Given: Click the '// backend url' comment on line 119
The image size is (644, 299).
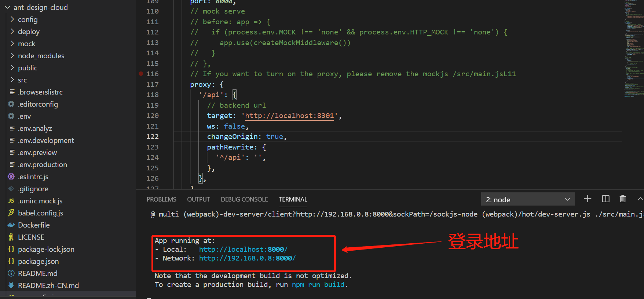Looking at the screenshot, I should click(x=237, y=106).
